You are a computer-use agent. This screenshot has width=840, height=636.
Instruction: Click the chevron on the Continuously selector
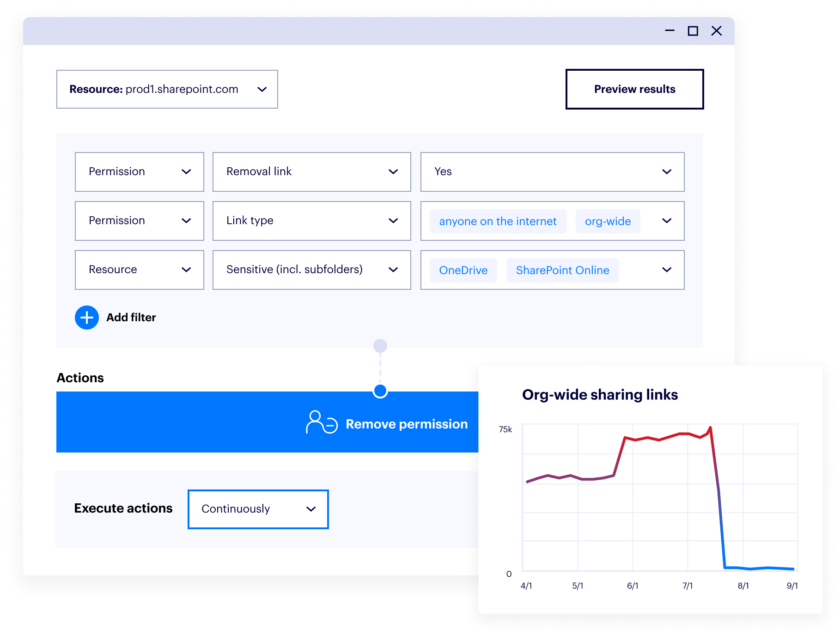pyautogui.click(x=310, y=509)
